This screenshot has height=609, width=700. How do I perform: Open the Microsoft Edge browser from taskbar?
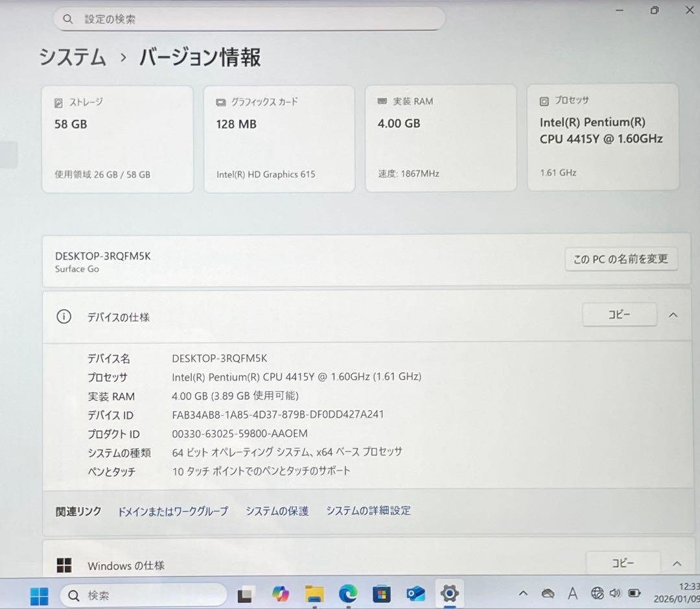(349, 595)
